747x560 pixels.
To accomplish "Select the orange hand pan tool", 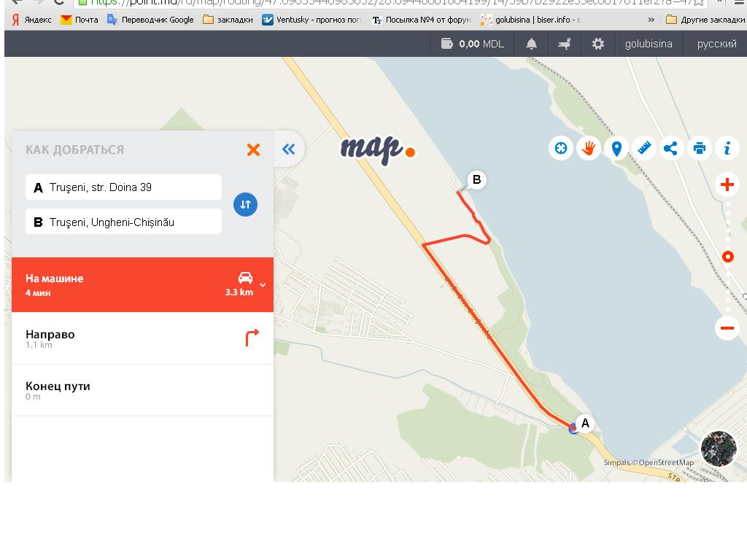I will (588, 149).
